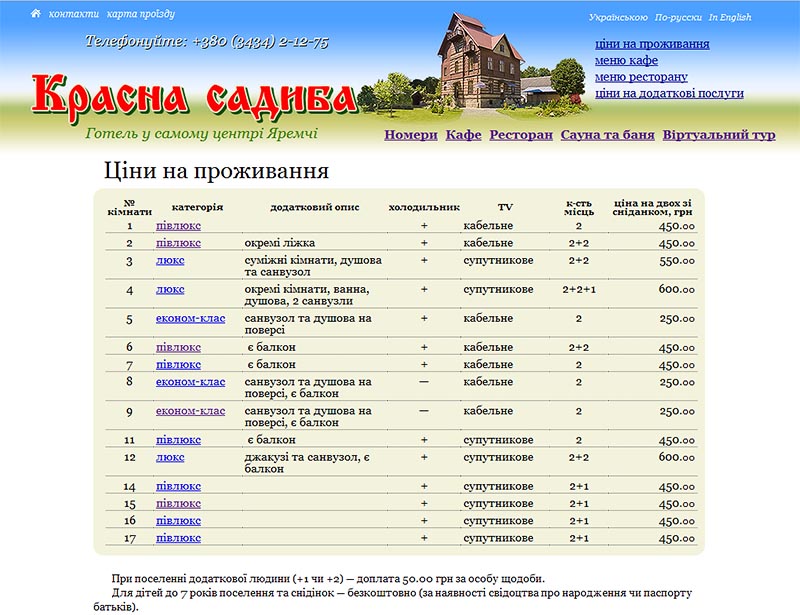
Task: Open меню ресторану link
Action: pos(641,77)
